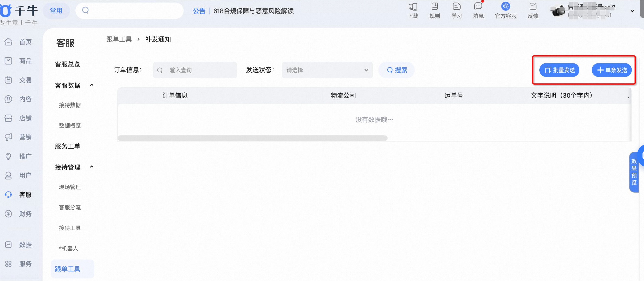Click the 搜索 search button
The image size is (644, 281).
pyautogui.click(x=397, y=70)
